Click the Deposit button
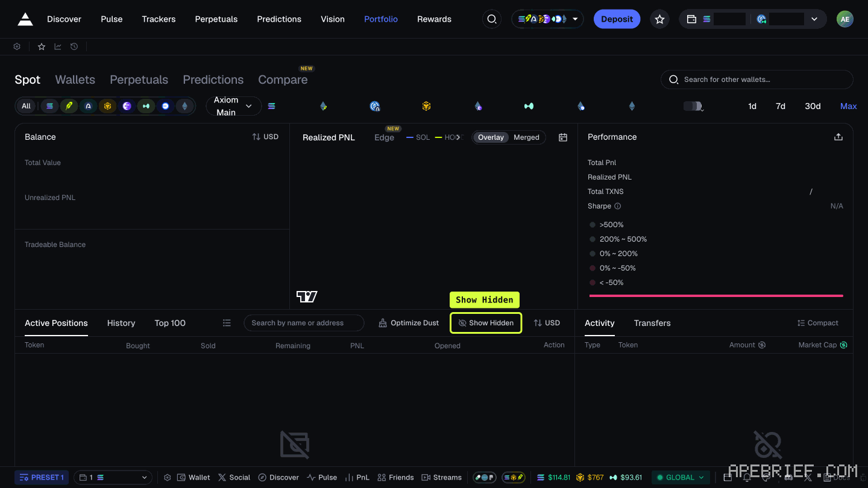 [617, 19]
